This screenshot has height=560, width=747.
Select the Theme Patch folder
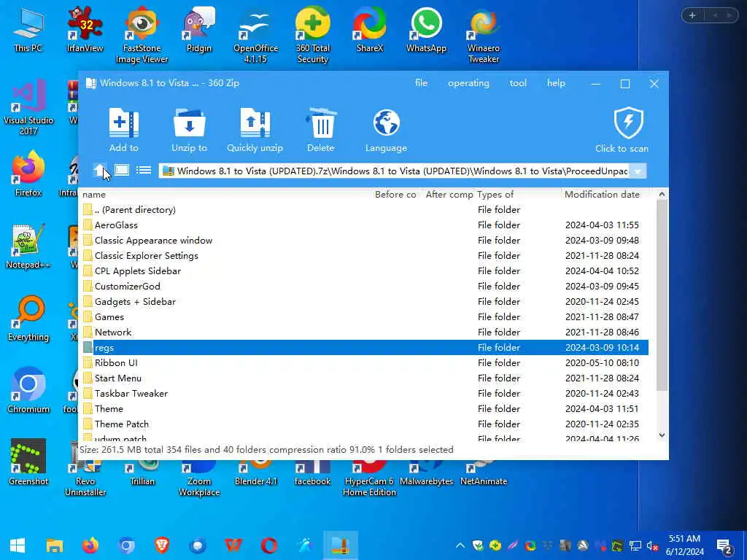point(365,424)
